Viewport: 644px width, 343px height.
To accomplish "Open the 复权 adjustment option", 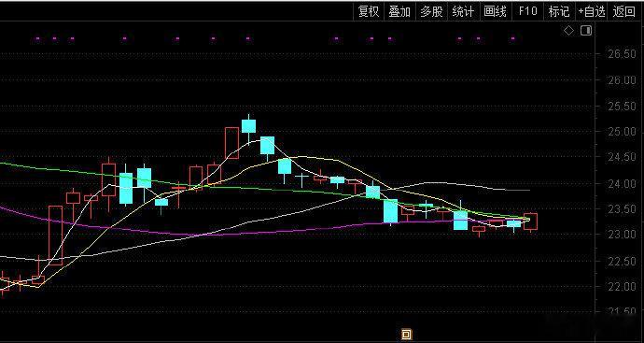I will 369,11.
